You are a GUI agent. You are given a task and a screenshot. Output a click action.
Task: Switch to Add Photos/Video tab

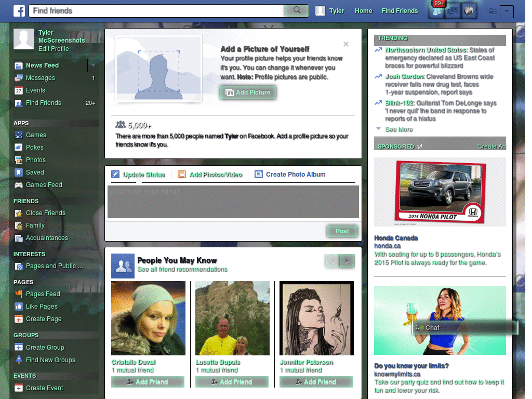(x=210, y=175)
